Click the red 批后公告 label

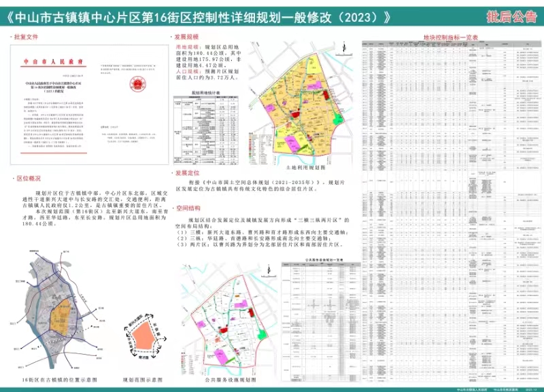[511, 16]
